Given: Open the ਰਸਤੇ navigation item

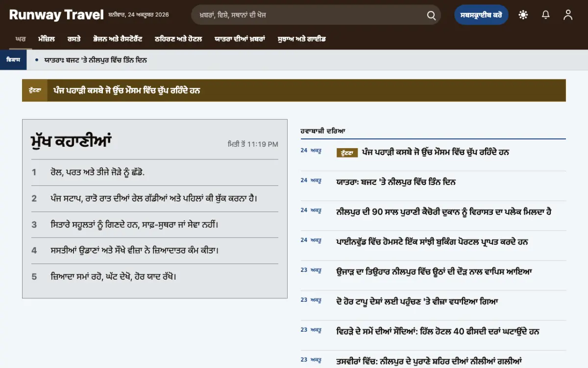Looking at the screenshot, I should click(74, 39).
